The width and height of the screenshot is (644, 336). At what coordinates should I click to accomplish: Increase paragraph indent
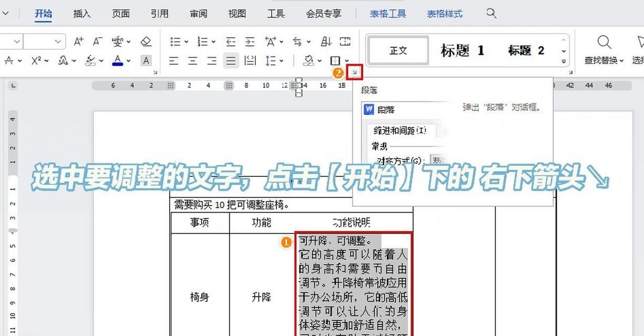tap(250, 41)
